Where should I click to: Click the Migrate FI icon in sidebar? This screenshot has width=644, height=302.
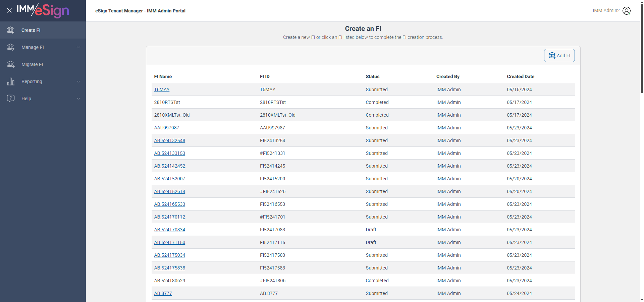(x=11, y=64)
